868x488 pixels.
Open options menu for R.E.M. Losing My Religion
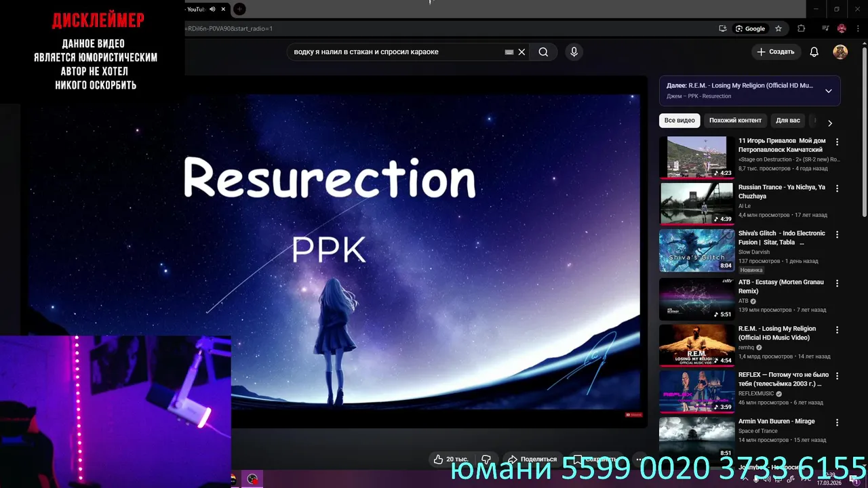pyautogui.click(x=837, y=330)
